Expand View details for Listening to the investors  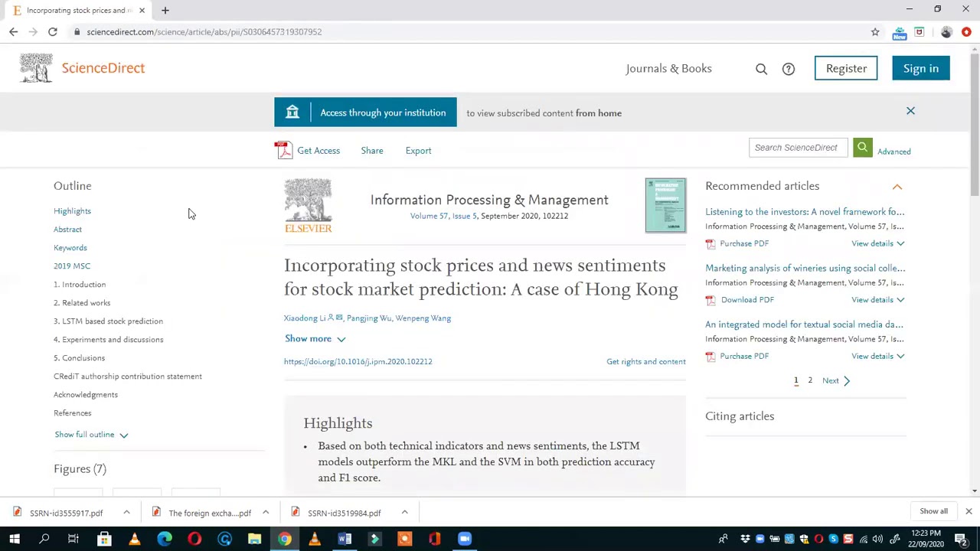877,243
